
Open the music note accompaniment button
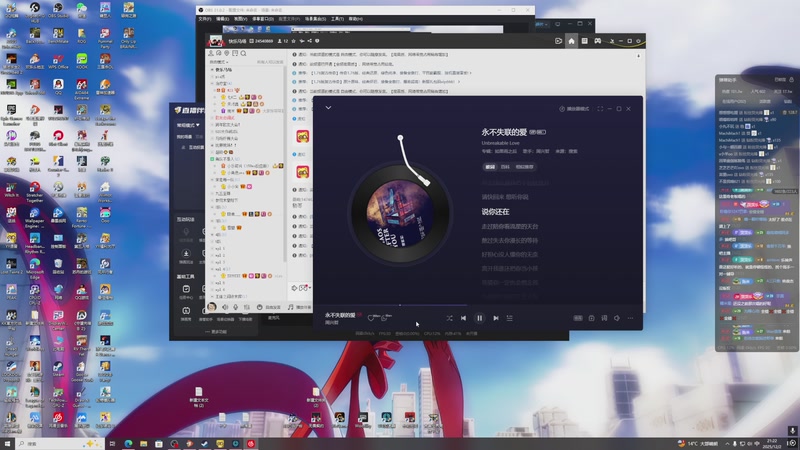point(299,307)
